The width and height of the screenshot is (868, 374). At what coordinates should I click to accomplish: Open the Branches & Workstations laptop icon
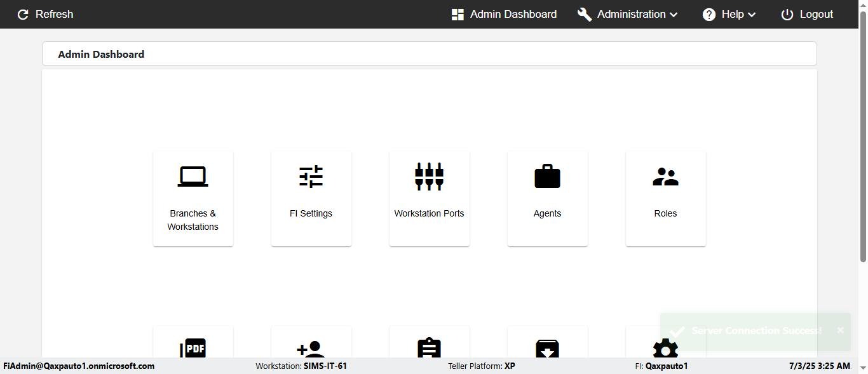pos(193,177)
